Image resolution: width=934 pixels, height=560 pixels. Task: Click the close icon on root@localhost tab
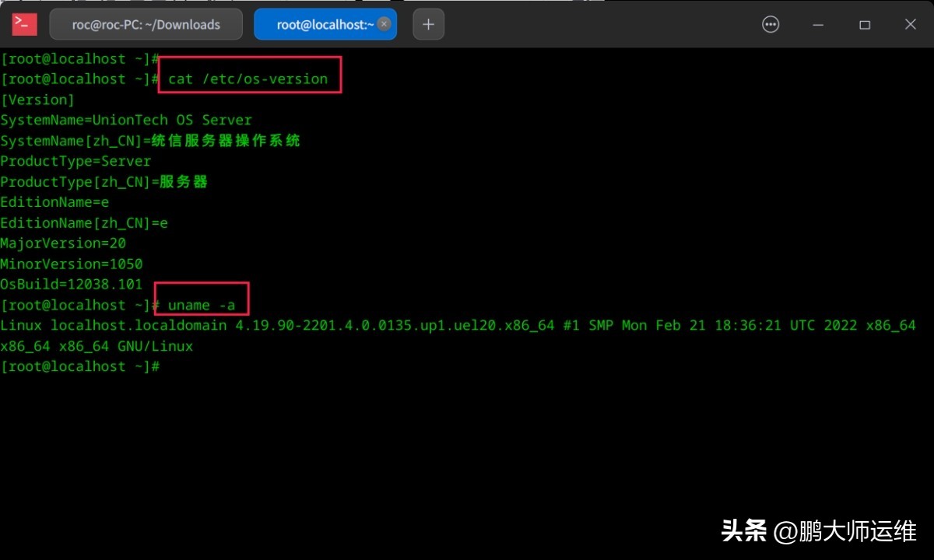[x=384, y=24]
